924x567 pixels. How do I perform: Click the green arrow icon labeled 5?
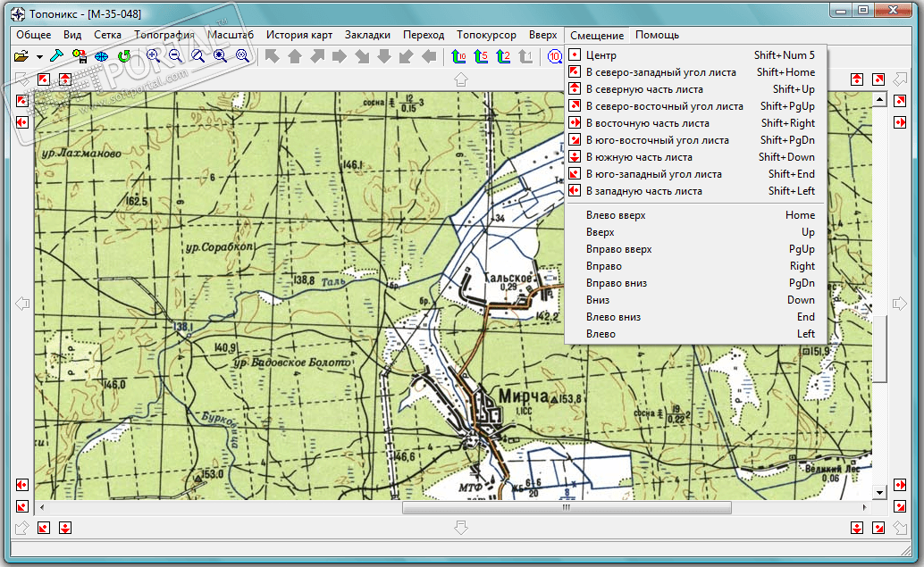pyautogui.click(x=482, y=56)
